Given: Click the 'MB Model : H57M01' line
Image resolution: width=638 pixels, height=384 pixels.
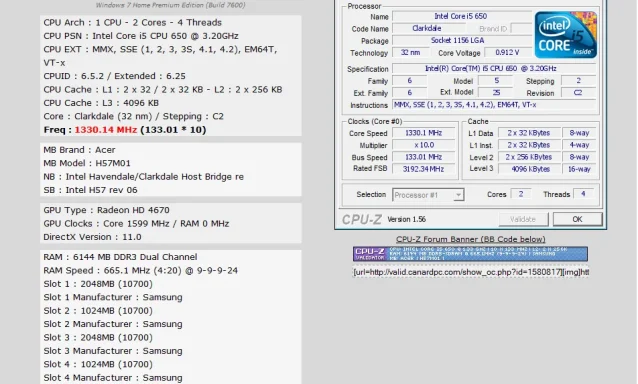Looking at the screenshot, I should [87, 164].
